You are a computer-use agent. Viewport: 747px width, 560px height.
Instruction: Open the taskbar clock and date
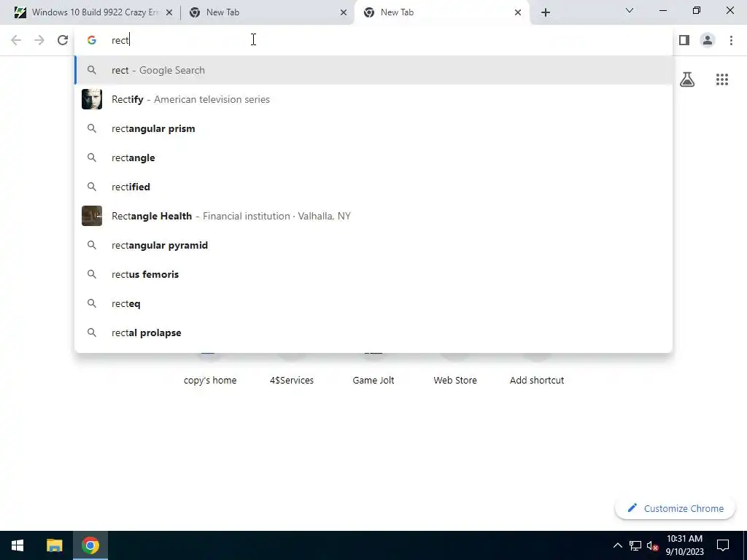(x=684, y=545)
